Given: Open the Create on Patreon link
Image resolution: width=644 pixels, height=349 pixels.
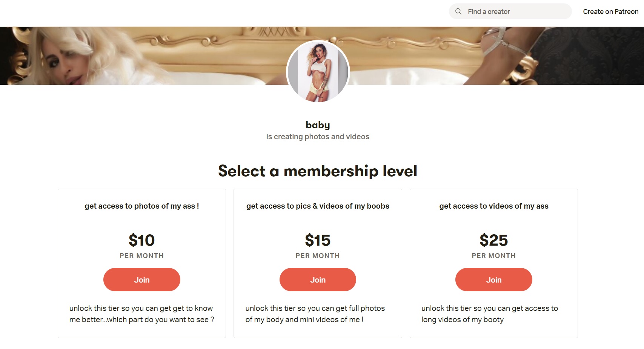Looking at the screenshot, I should 610,12.
